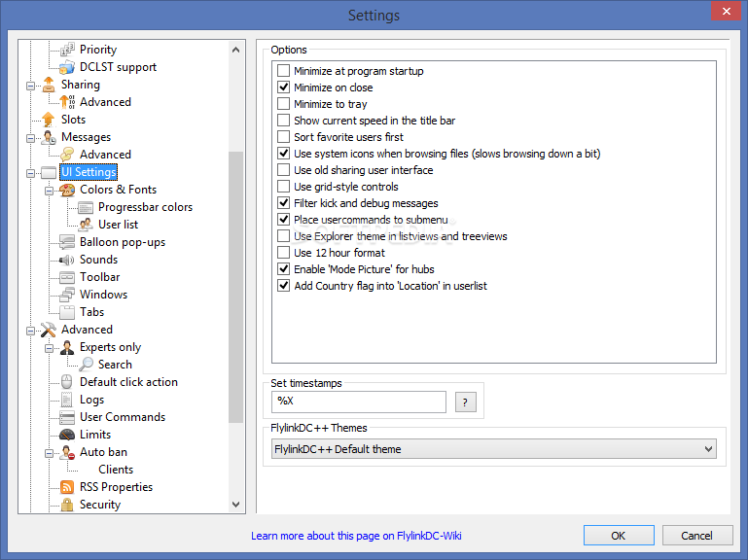Click the RSS Properties feed icon
Viewport: 748px width, 560px height.
click(67, 487)
